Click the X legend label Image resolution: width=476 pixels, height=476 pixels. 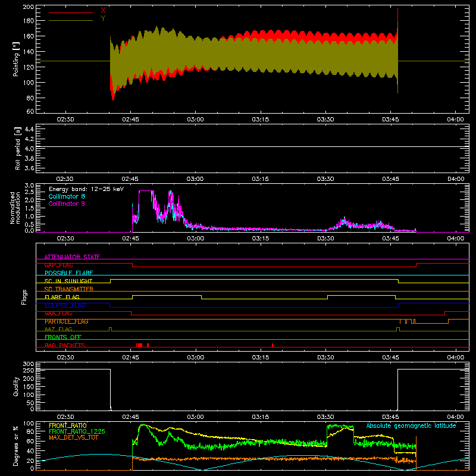(x=103, y=11)
